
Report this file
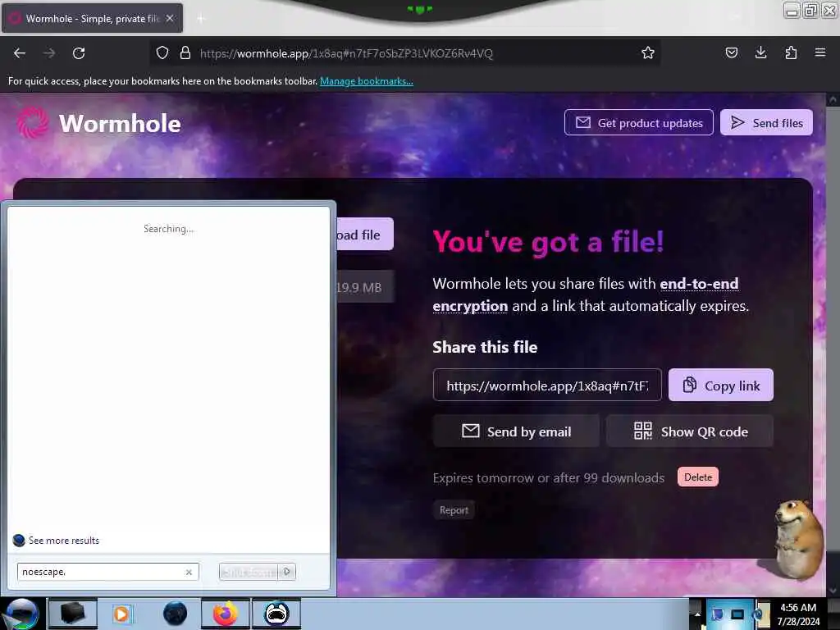click(454, 510)
